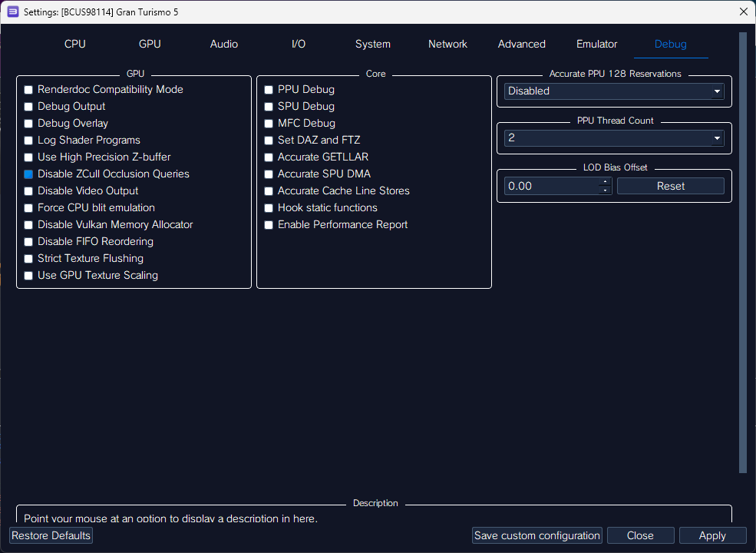
Task: Enable Accurate Cache Line Stores
Action: point(269,191)
